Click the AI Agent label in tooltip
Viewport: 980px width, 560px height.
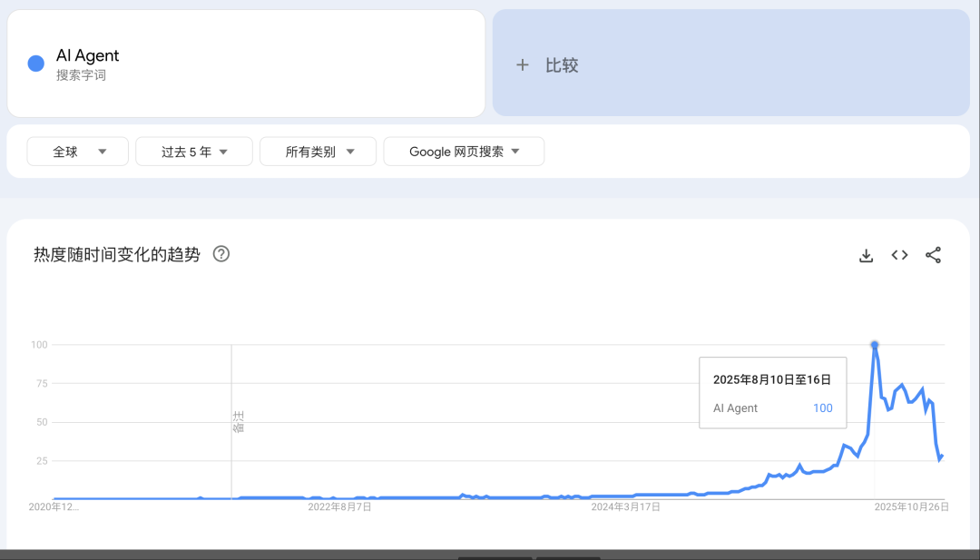pyautogui.click(x=735, y=408)
